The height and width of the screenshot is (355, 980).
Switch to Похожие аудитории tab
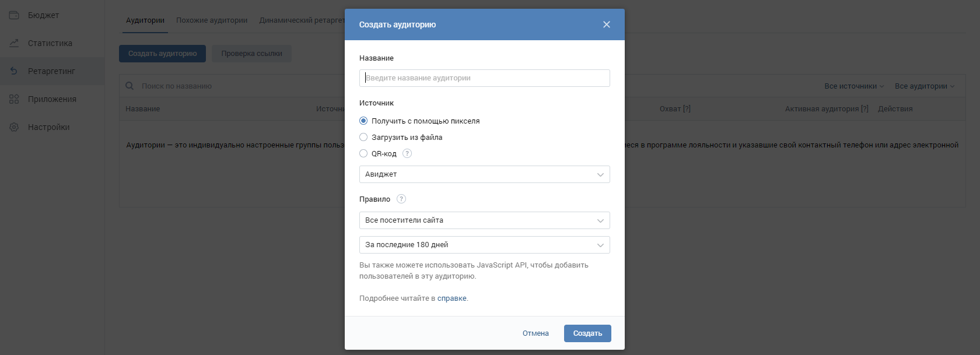click(212, 20)
